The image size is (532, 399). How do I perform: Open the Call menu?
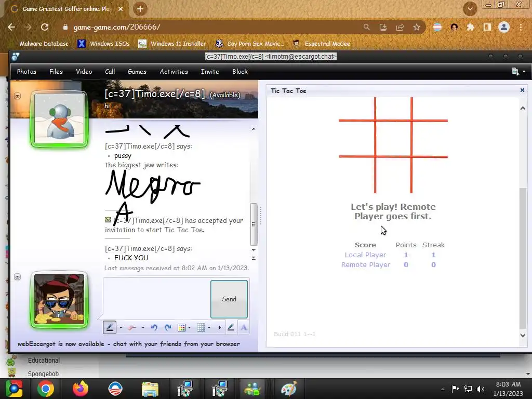point(110,72)
